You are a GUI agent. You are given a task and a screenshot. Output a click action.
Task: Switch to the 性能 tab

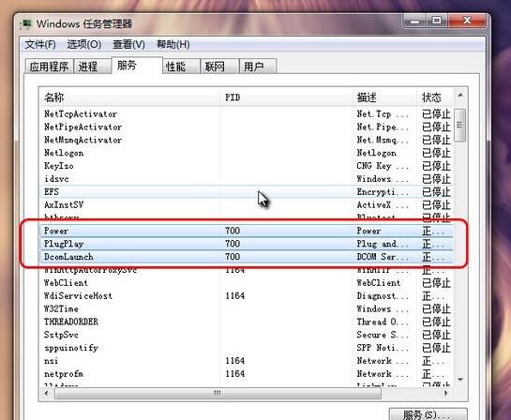181,67
